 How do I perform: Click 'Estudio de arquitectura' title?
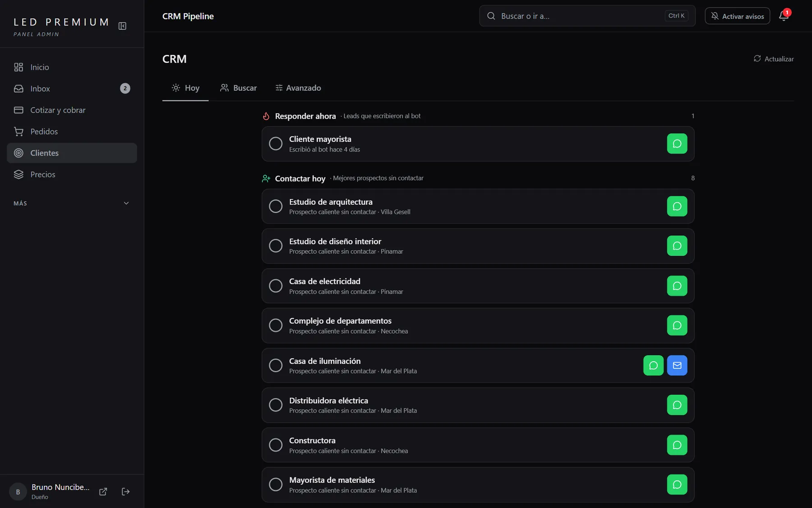[331, 202]
